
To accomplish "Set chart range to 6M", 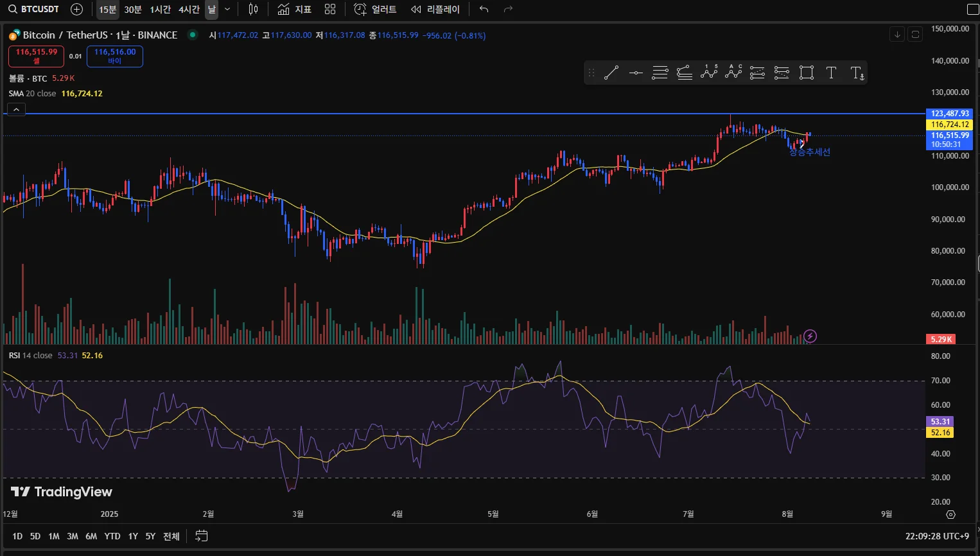I will (x=91, y=536).
